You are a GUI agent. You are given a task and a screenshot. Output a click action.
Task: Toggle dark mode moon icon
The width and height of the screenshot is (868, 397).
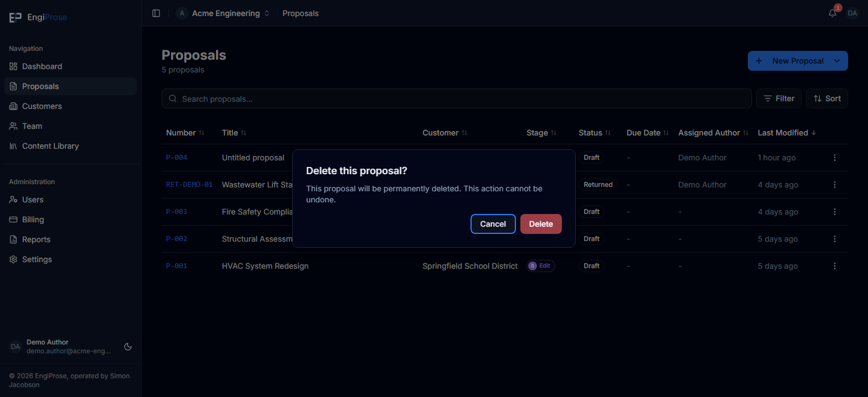[128, 347]
